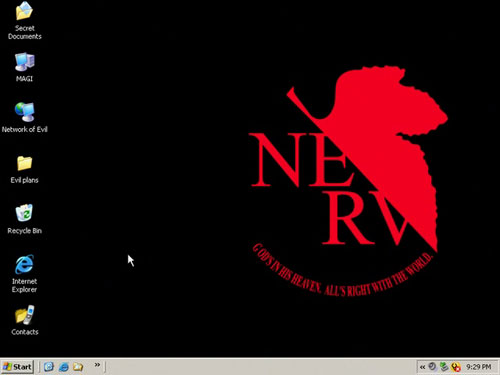
Task: Open the Start menu
Action: (17, 367)
